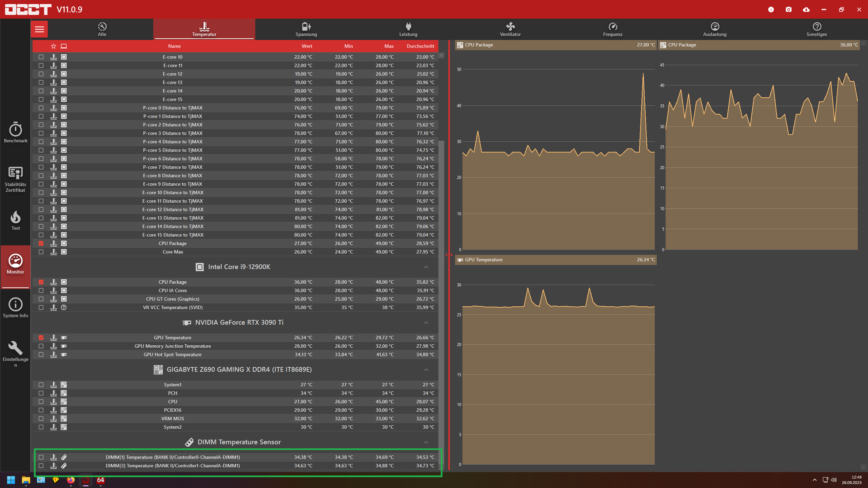Sort by the Wert column header
This screenshot has height=488, width=868.
click(307, 46)
